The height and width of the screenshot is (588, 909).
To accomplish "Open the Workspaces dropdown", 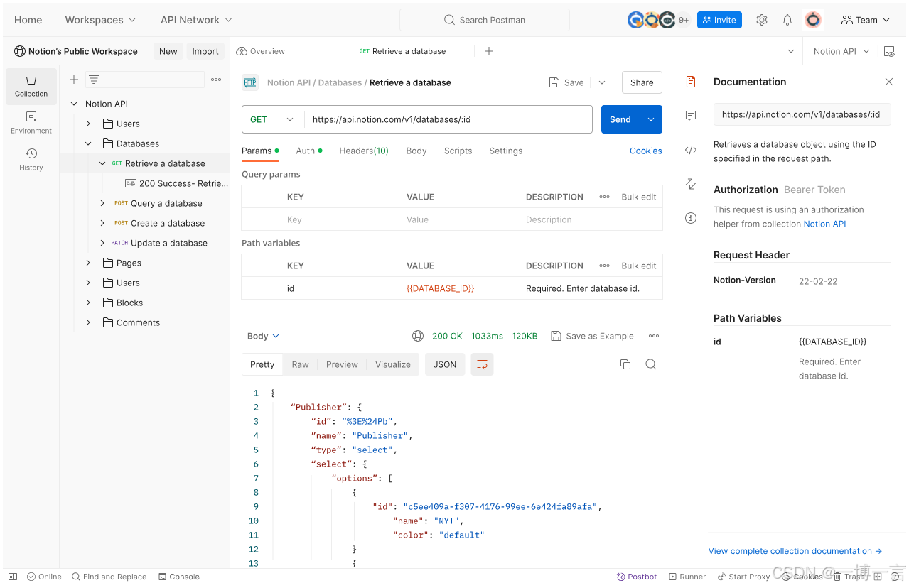I will pyautogui.click(x=100, y=20).
